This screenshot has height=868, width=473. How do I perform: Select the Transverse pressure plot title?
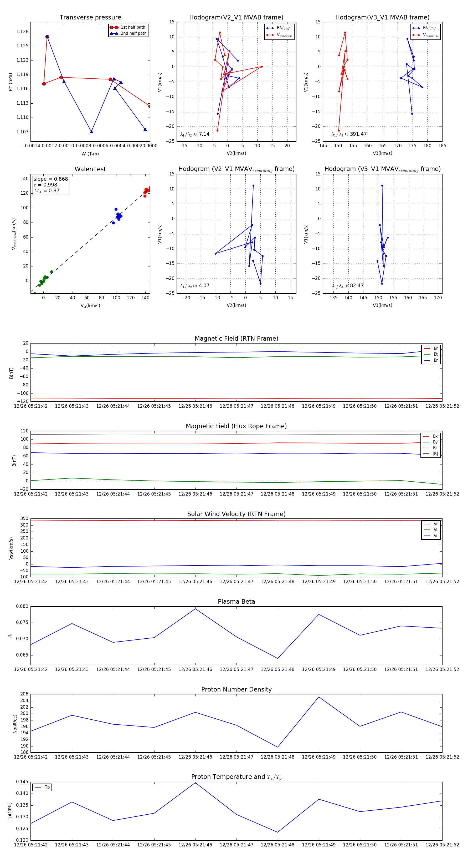point(90,18)
